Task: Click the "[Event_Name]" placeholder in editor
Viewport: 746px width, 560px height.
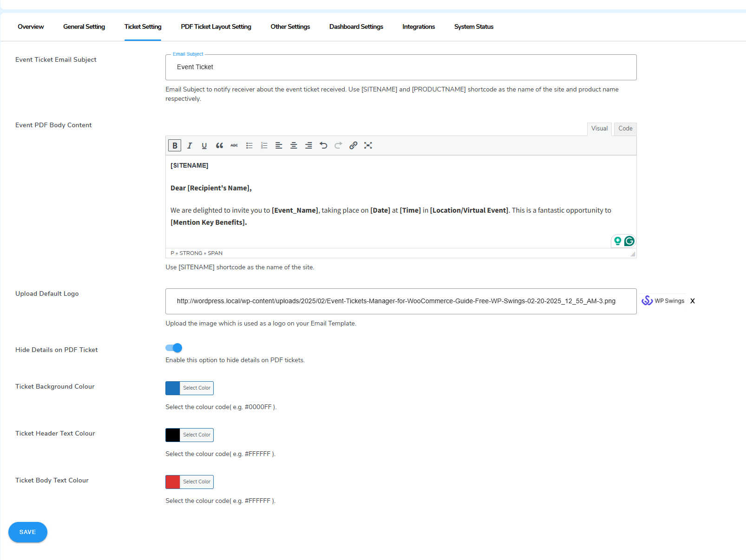Action: [x=295, y=210]
